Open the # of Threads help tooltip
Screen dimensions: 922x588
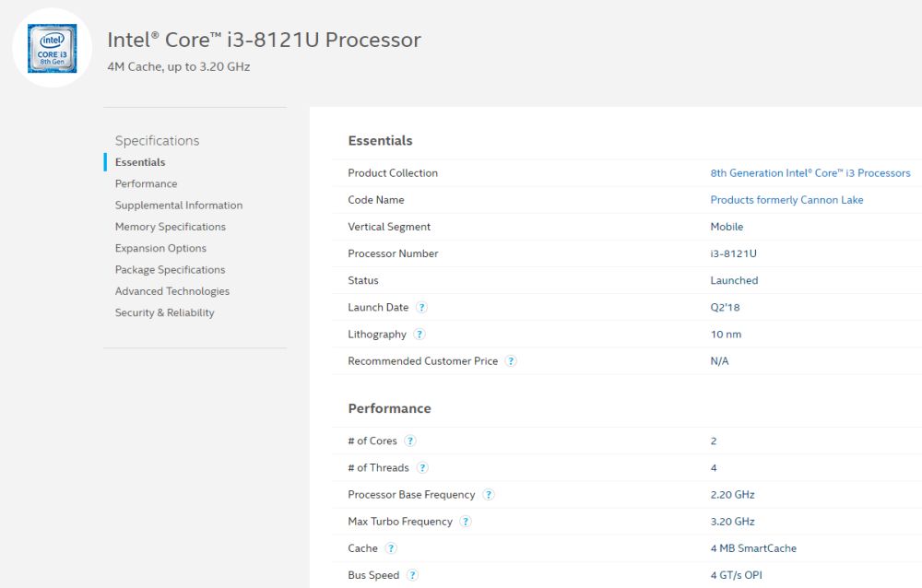pyautogui.click(x=421, y=467)
